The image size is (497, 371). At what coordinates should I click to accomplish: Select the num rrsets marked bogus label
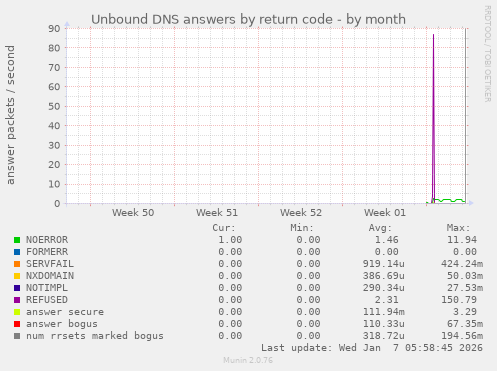click(x=95, y=336)
